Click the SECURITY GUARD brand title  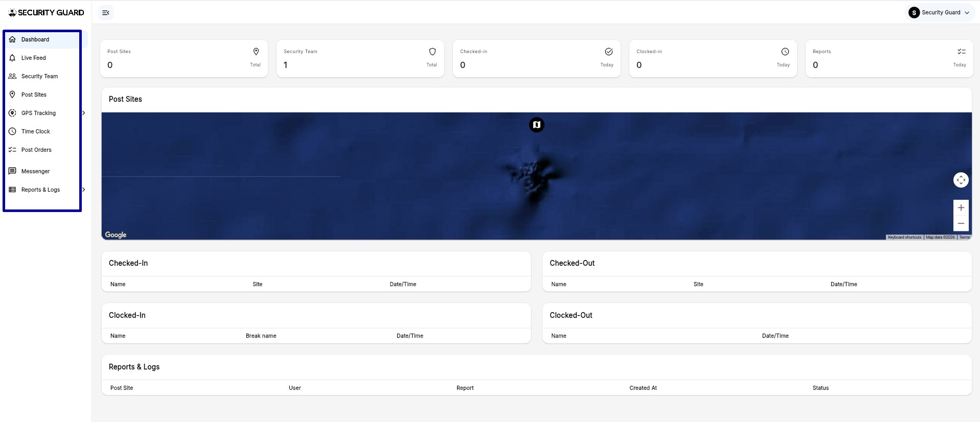pos(51,13)
